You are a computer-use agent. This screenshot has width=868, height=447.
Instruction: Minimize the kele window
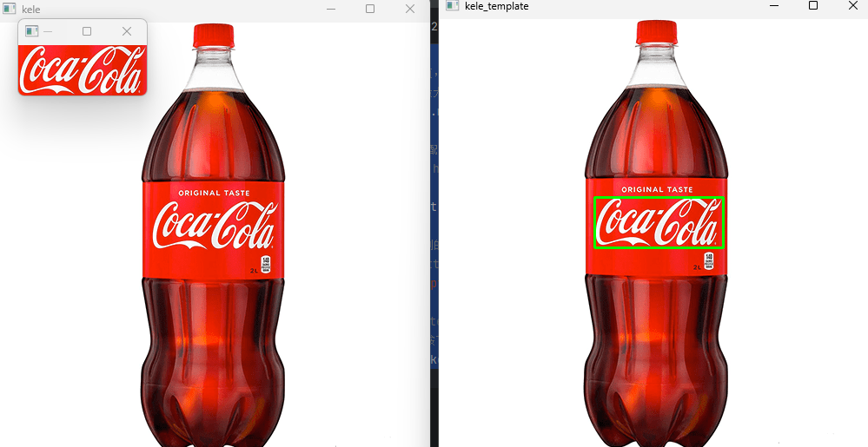pyautogui.click(x=331, y=9)
